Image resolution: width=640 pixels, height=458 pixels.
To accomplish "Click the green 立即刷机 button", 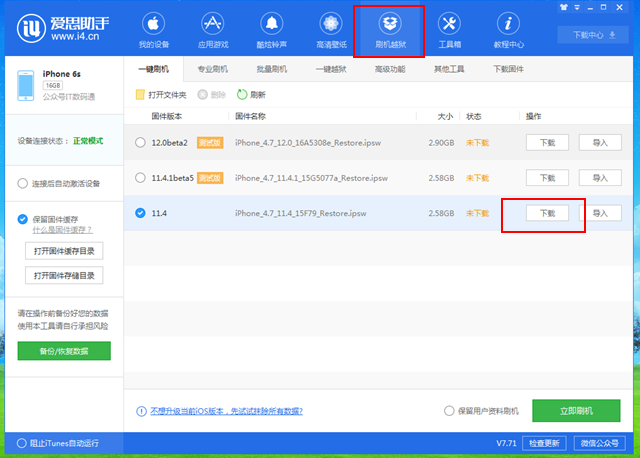I will point(576,411).
